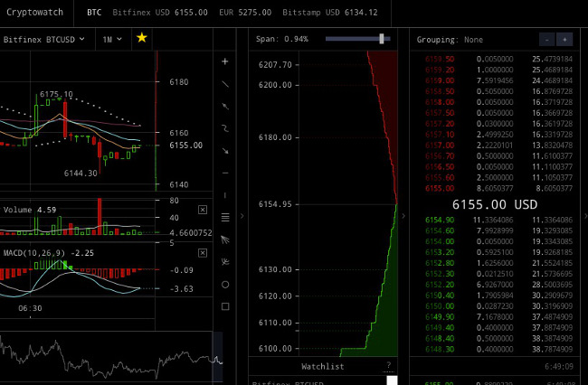This screenshot has width=588, height=385.
Task: Click the Watchlist header
Action: click(x=323, y=367)
